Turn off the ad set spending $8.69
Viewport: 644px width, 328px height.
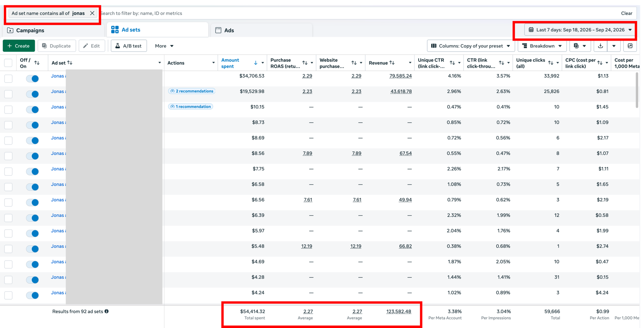33,140
